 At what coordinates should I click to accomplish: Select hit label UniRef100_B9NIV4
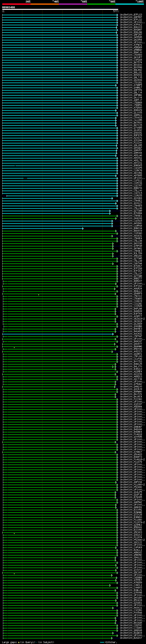click(x=131, y=228)
